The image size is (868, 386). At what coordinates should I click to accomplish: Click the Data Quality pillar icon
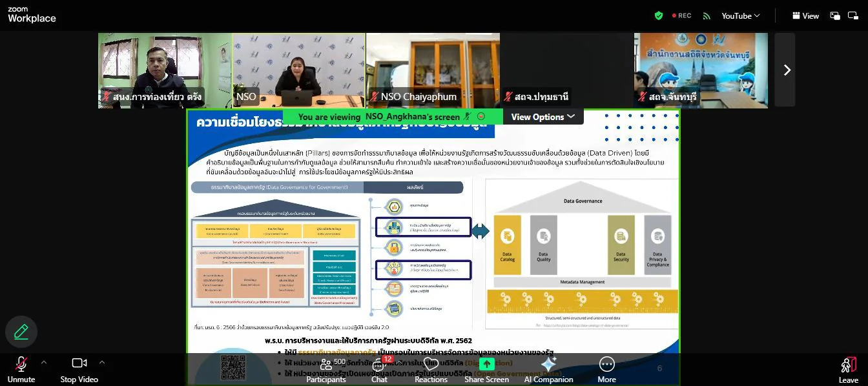544,236
